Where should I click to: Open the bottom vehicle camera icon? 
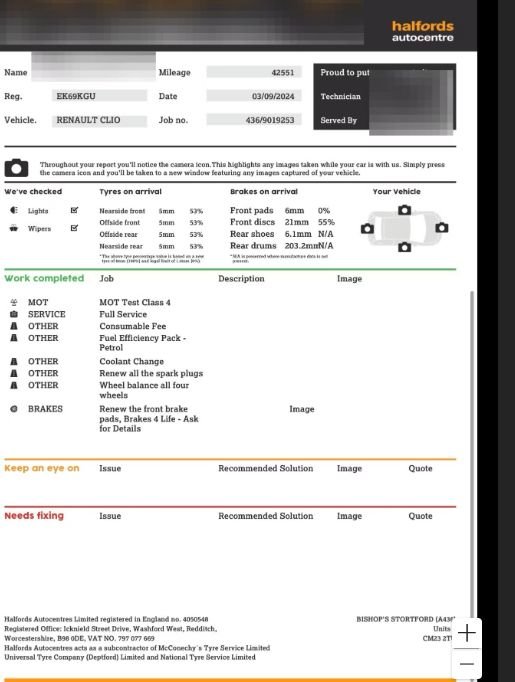(x=405, y=247)
